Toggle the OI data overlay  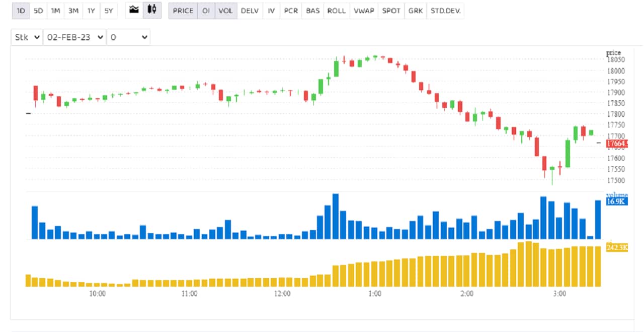click(x=207, y=10)
